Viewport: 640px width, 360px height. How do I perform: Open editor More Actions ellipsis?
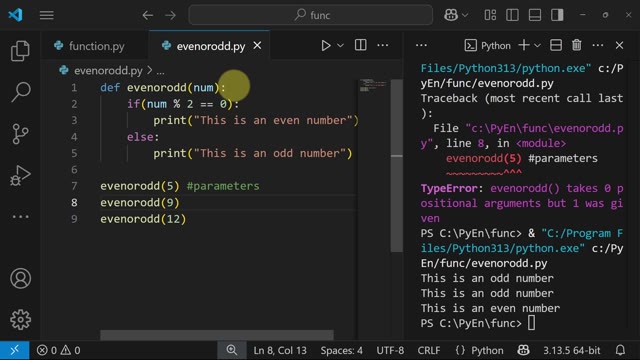(x=382, y=45)
